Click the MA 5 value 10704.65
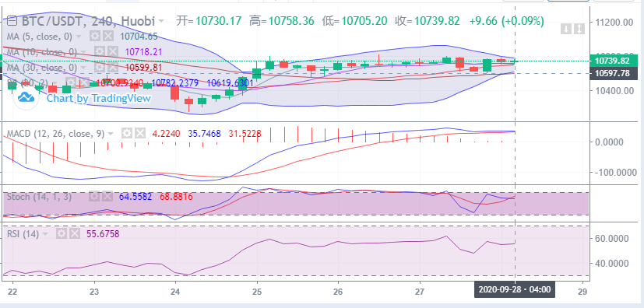The width and height of the screenshot is (644, 308). 139,37
